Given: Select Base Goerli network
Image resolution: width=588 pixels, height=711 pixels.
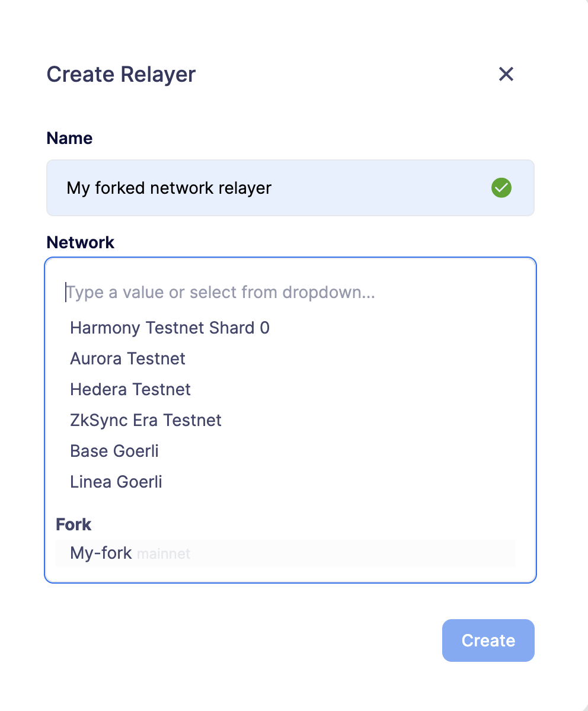Looking at the screenshot, I should pyautogui.click(x=114, y=451).
